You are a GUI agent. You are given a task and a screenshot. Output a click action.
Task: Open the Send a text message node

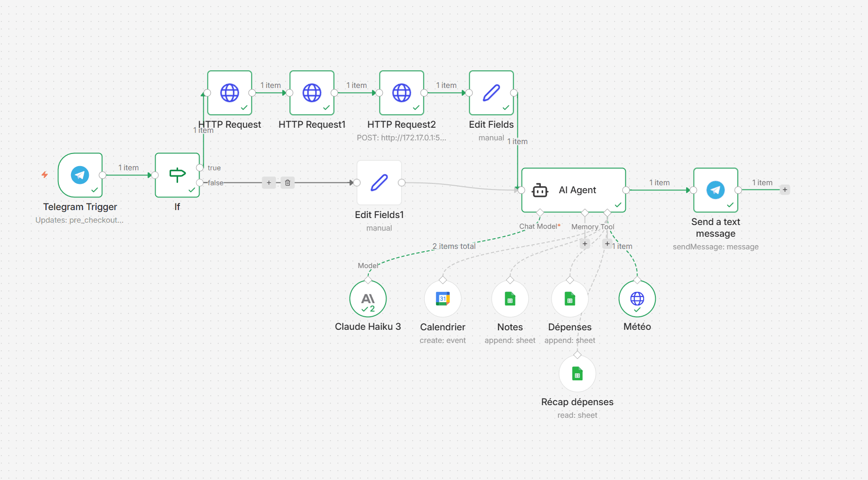(x=715, y=190)
